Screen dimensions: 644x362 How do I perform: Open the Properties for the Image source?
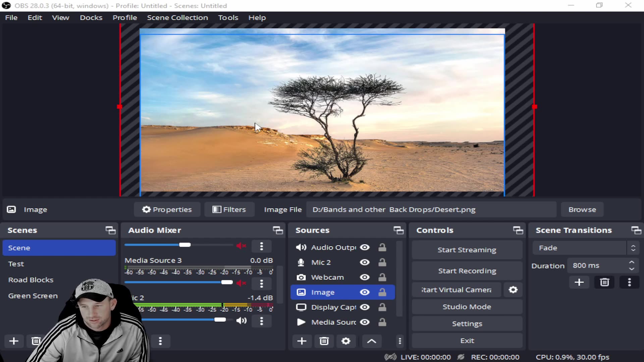tap(167, 209)
